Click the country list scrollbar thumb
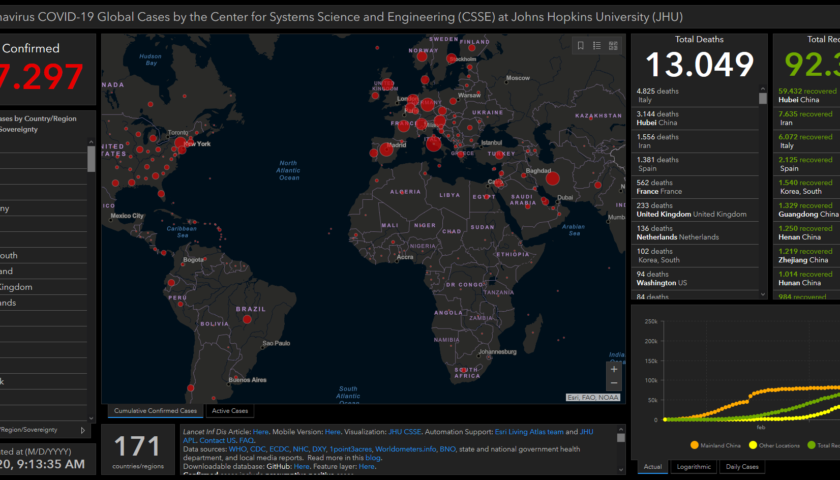840x480 pixels. click(x=91, y=159)
